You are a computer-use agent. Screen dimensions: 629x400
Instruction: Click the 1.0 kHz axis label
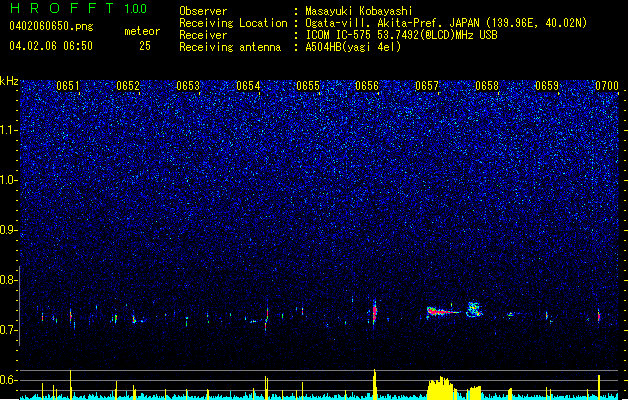[9, 180]
